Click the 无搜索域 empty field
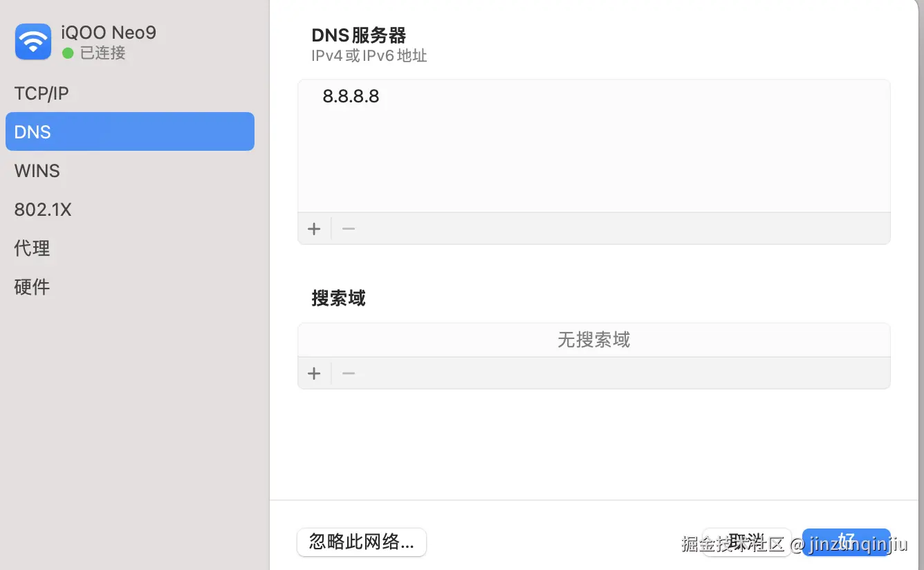This screenshot has width=924, height=570. point(593,340)
